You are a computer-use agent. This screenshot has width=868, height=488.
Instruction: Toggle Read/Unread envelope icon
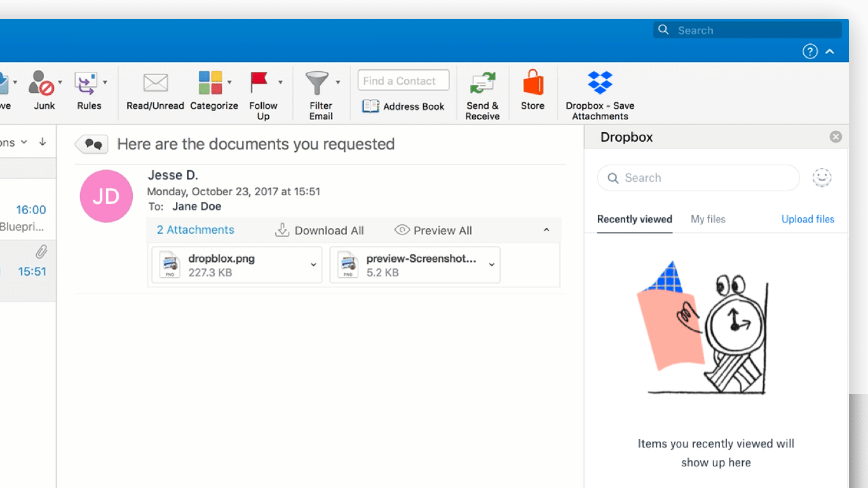click(x=155, y=83)
